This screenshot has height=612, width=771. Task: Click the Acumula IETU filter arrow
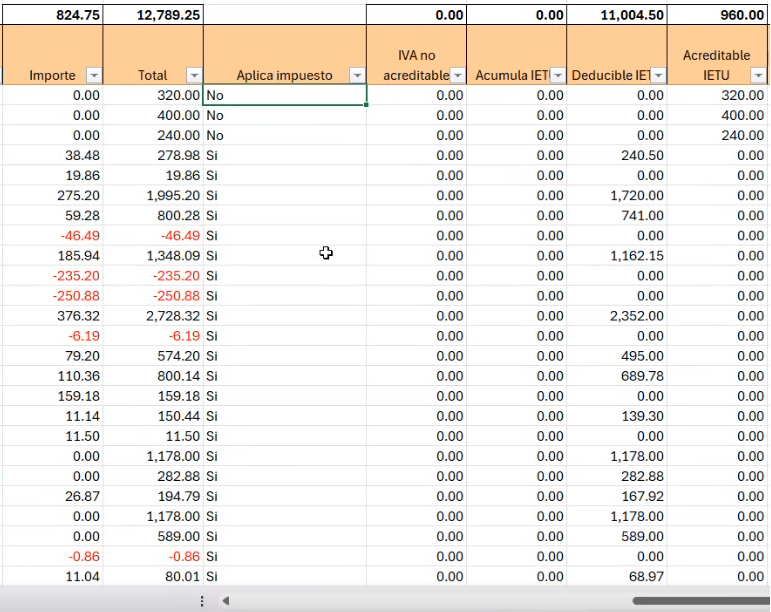click(x=557, y=76)
